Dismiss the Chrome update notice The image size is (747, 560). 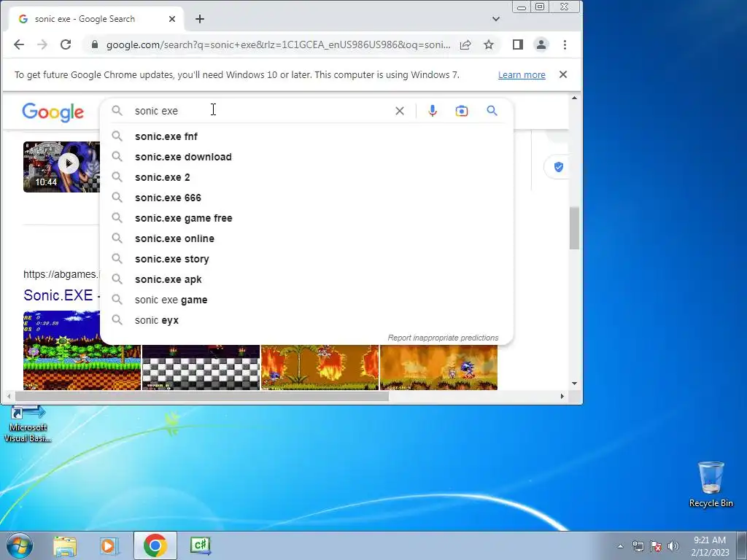pos(563,74)
